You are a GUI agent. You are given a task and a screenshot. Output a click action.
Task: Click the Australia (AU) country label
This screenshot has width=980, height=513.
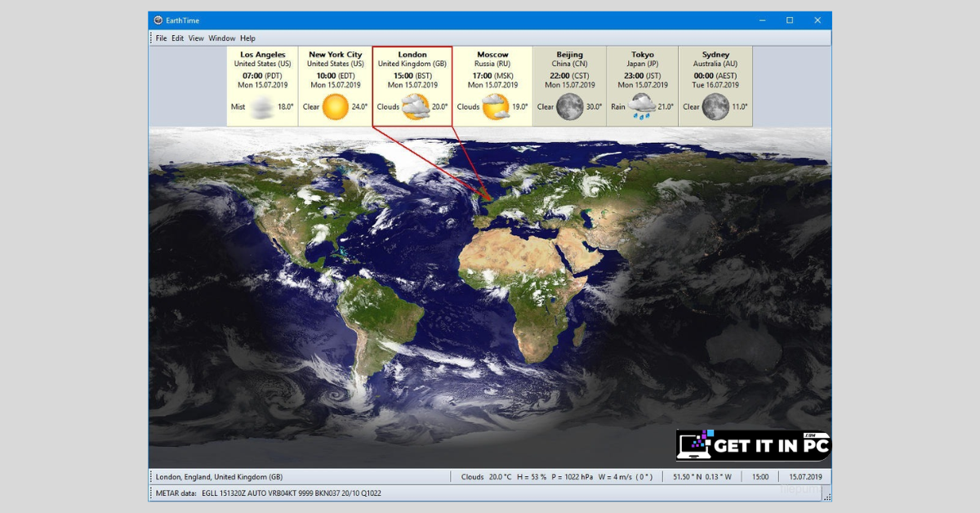click(715, 64)
